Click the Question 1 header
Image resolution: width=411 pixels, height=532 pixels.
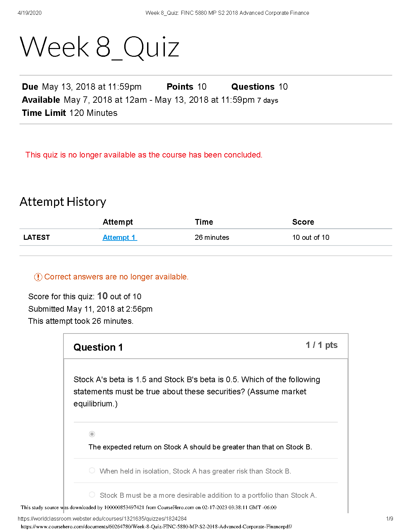coord(98,347)
